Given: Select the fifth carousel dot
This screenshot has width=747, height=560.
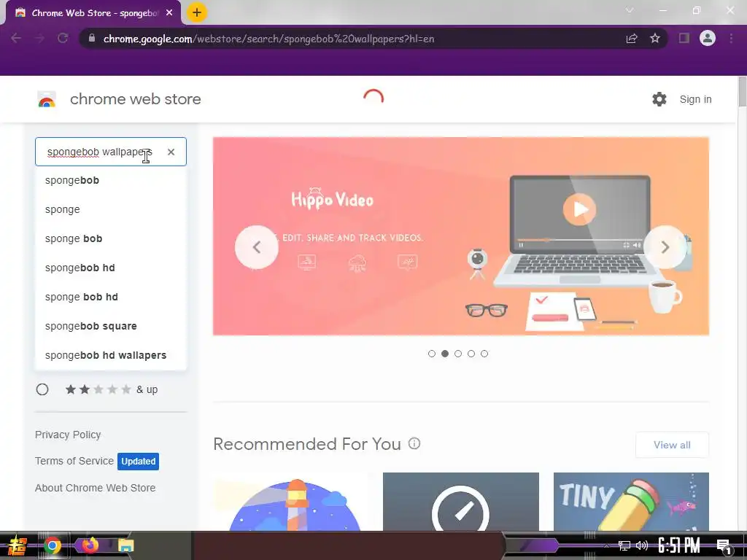Looking at the screenshot, I should [x=484, y=354].
